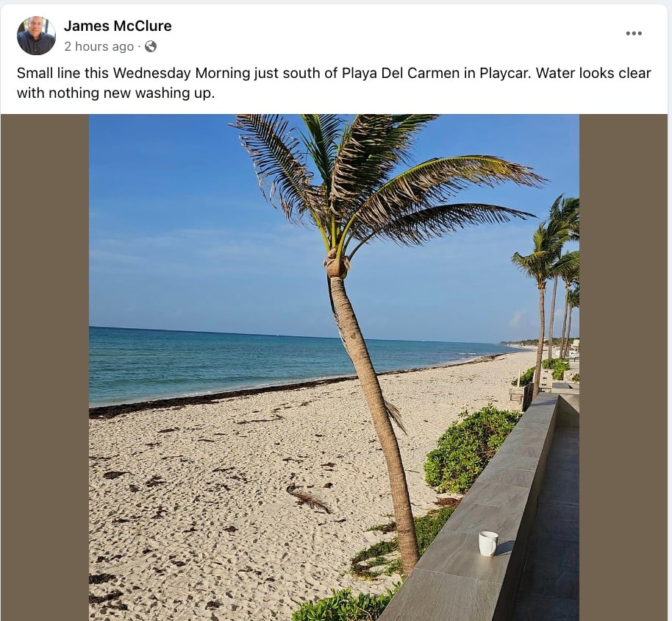Click the green bush beside the wall
The image size is (672, 621).
(471, 449)
